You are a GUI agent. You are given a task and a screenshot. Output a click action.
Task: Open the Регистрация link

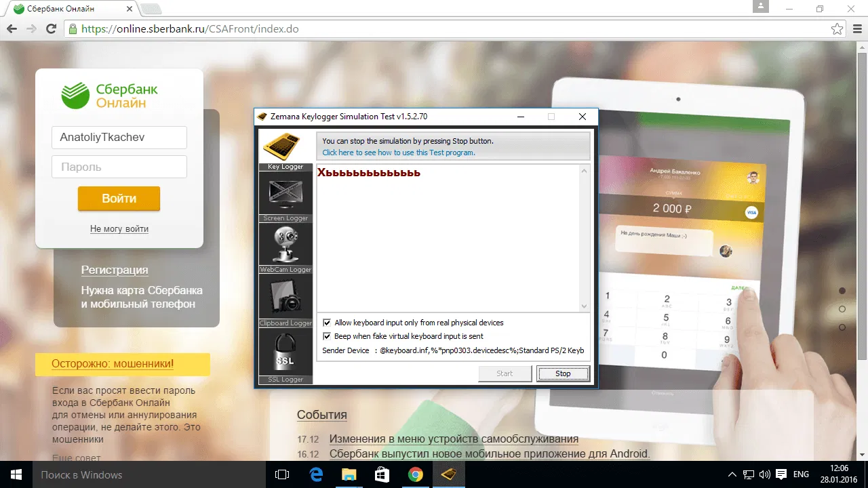click(115, 270)
